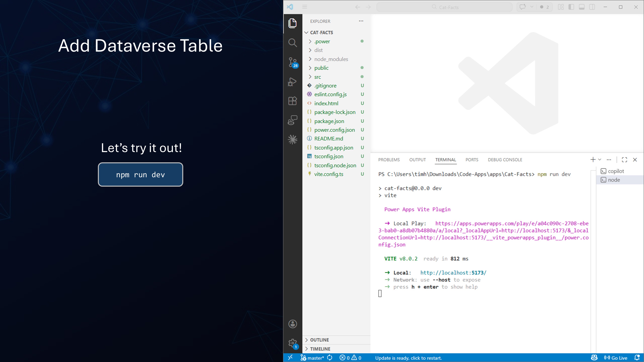Screen dimensions: 644x362
Task: Open the Copilot chat sessions icon in activity bar
Action: 293,120
